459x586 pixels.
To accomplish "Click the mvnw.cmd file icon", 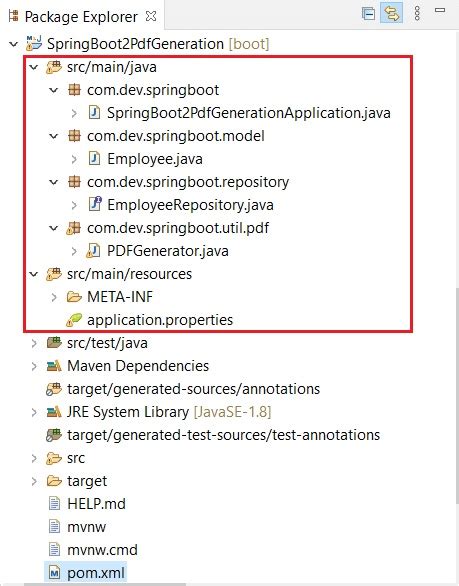I will (55, 549).
